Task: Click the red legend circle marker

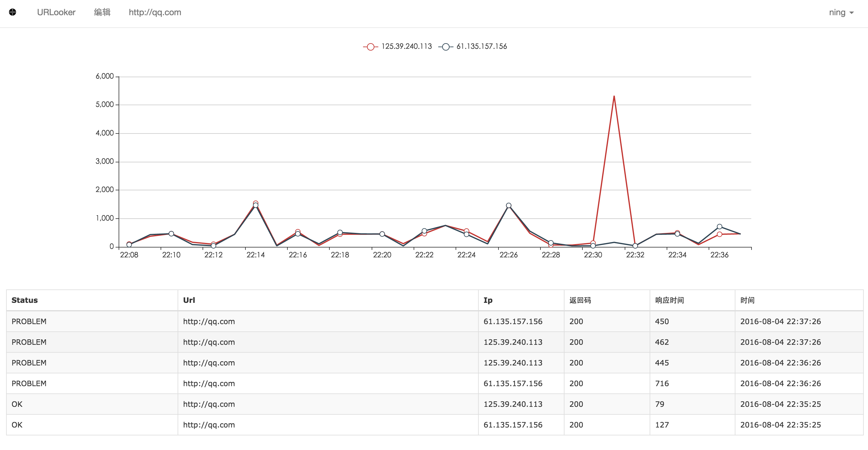Action: pos(370,47)
